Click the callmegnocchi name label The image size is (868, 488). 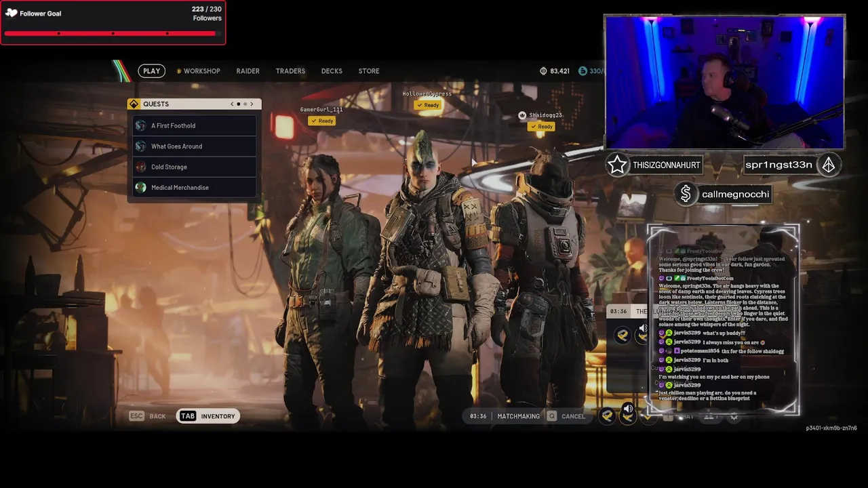(x=735, y=194)
